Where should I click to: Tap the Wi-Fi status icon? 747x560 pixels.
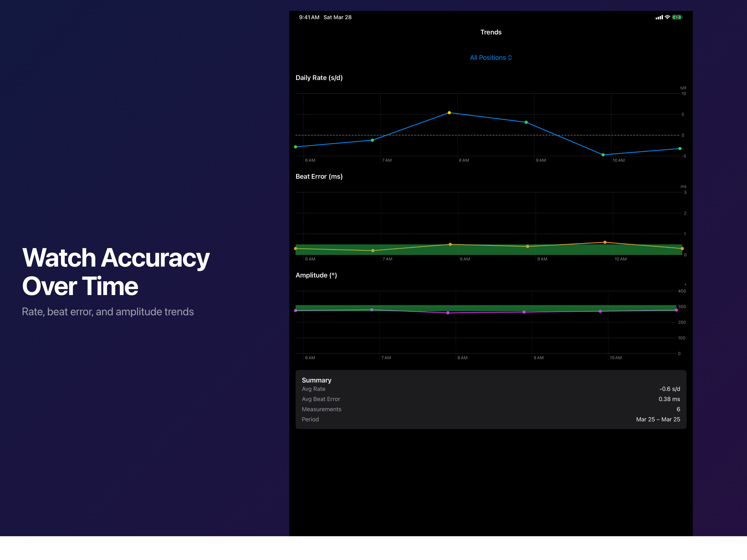(x=667, y=17)
